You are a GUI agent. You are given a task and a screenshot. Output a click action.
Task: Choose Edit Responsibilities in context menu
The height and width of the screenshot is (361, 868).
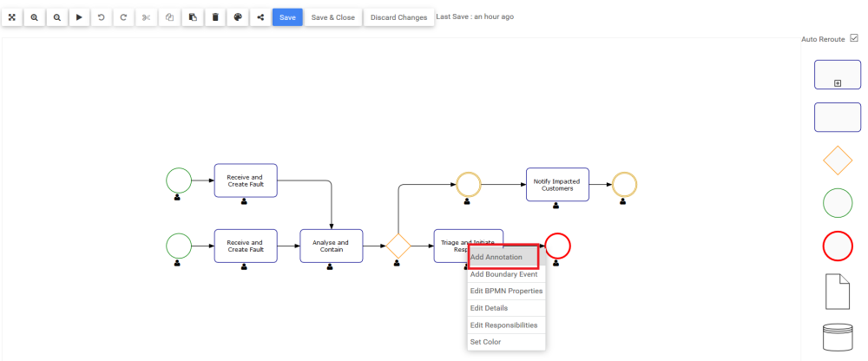pyautogui.click(x=503, y=325)
